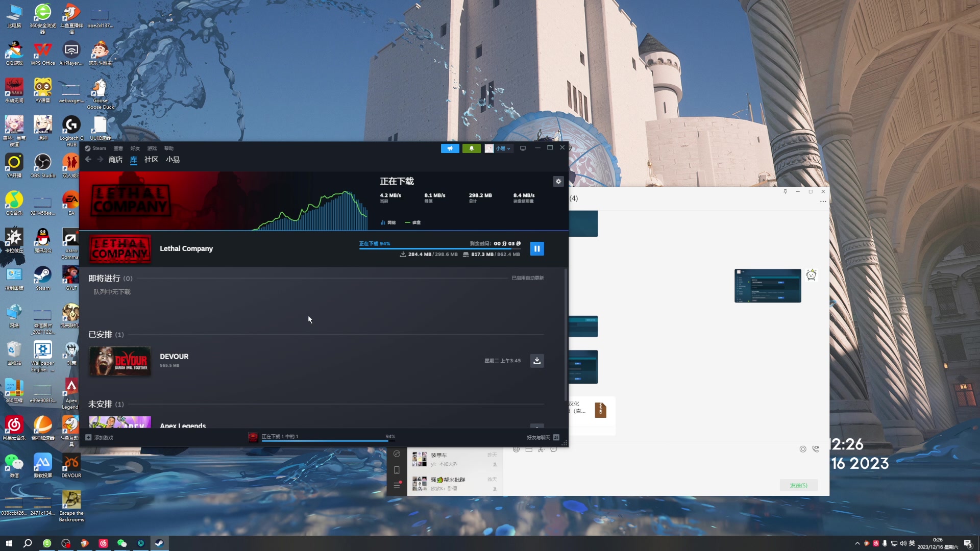Open the DEVOUR desktop shortcut
The width and height of the screenshot is (980, 551).
click(71, 466)
